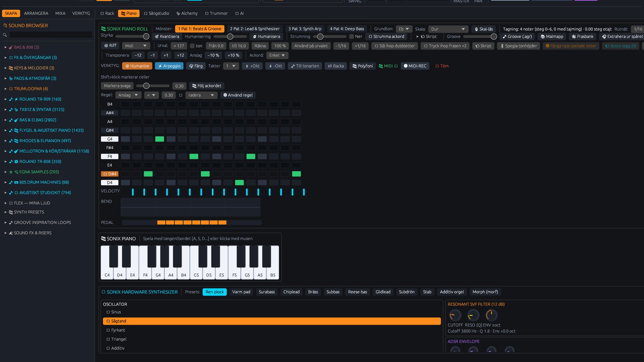
Task: Open the Grundton Eb dropdown
Action: (404, 29)
